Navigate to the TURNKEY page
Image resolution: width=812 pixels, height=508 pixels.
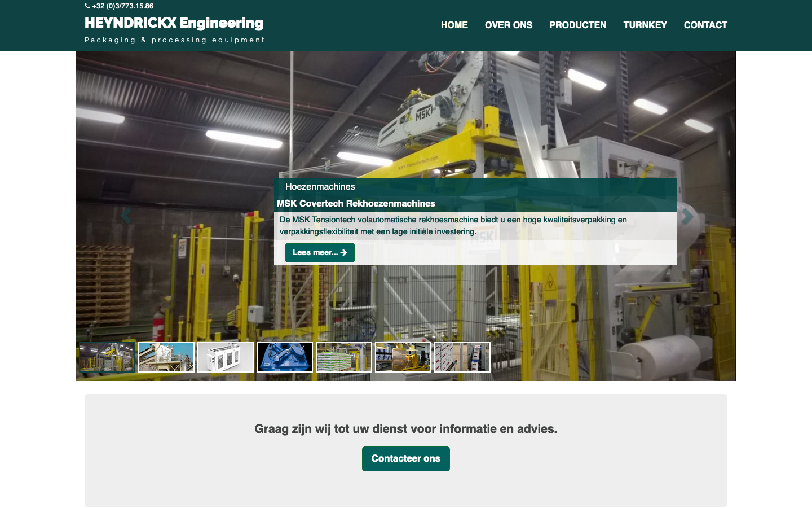point(645,25)
